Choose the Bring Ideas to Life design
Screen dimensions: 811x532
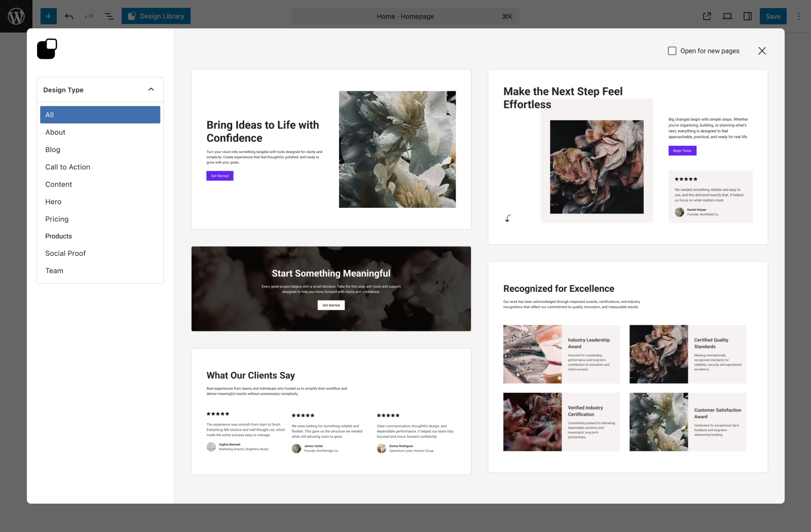[331, 149]
